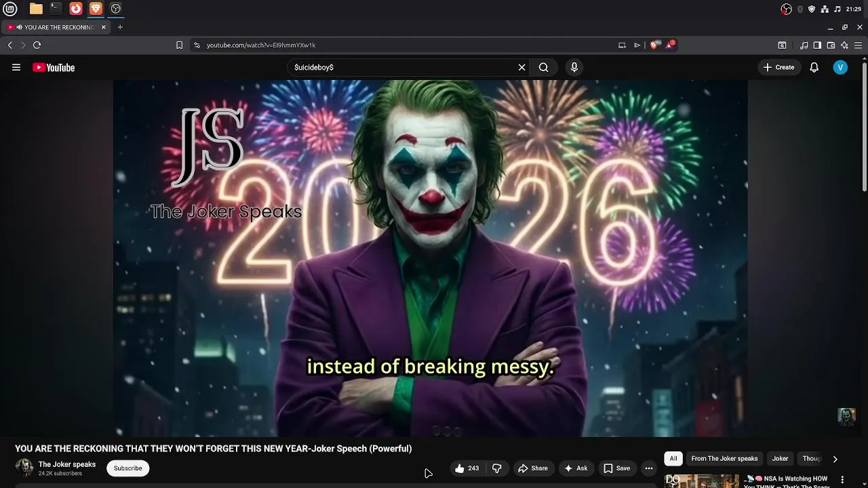Reload the current YouTube page

click(x=37, y=45)
